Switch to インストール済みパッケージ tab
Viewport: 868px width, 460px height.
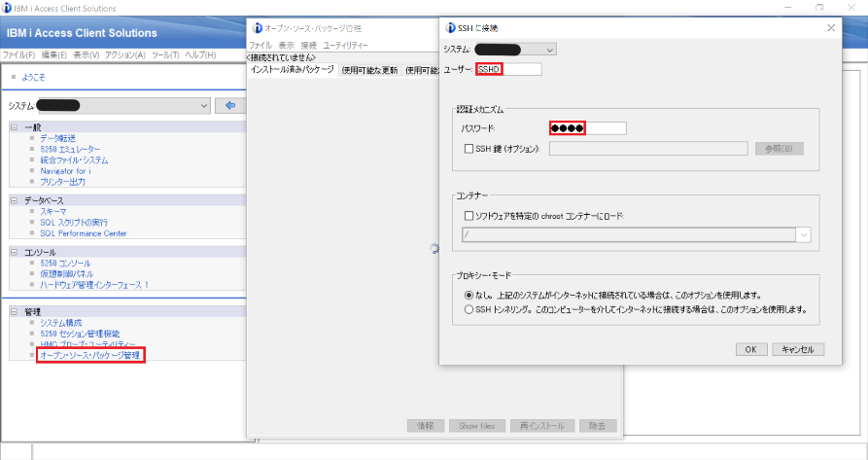click(293, 70)
